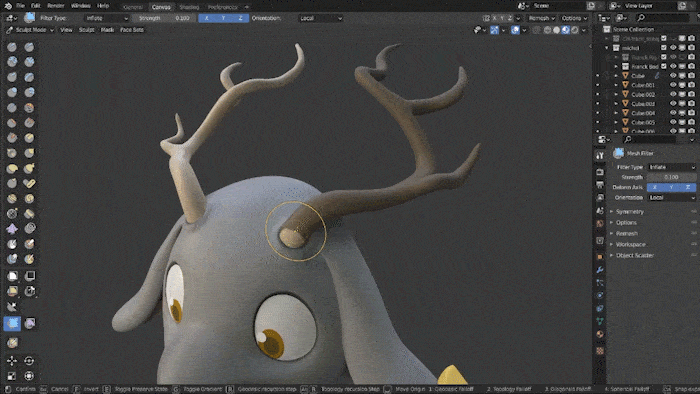
Task: Open the Edit menu
Action: point(36,6)
